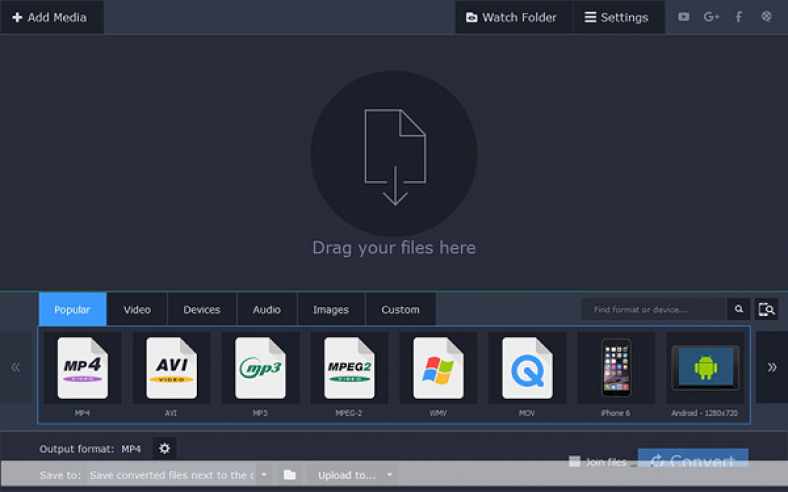
Task: Open output format settings gear
Action: point(165,448)
